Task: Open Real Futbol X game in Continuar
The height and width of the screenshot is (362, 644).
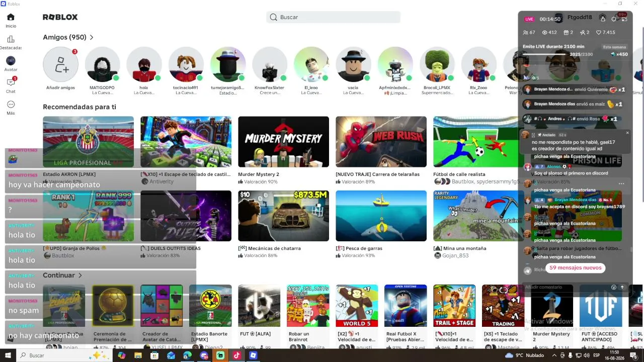Action: point(406,306)
